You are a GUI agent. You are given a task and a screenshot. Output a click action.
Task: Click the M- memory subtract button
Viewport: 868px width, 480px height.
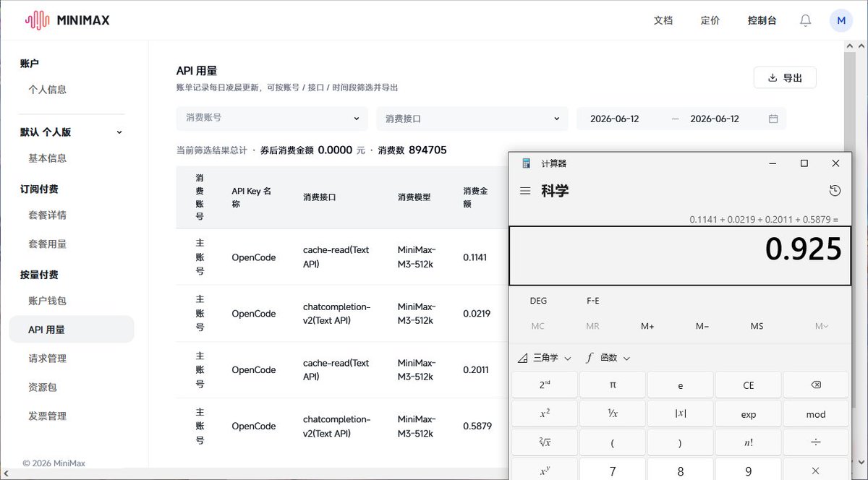pos(702,326)
